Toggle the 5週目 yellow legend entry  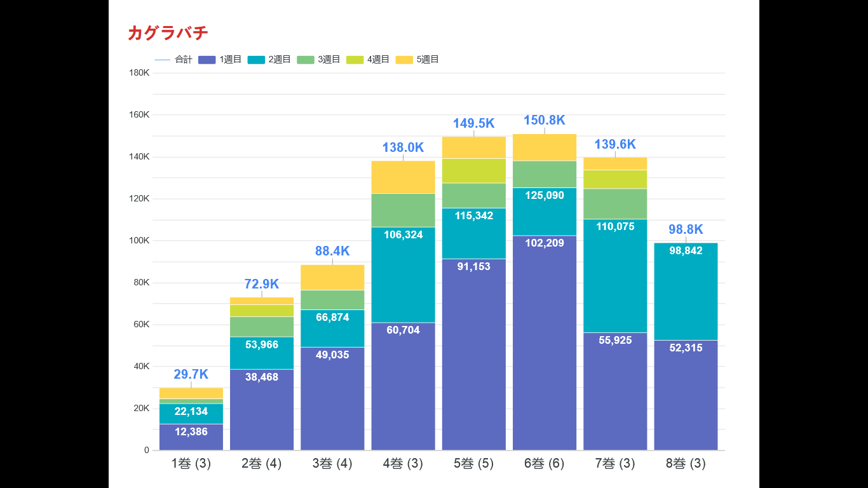coord(417,60)
